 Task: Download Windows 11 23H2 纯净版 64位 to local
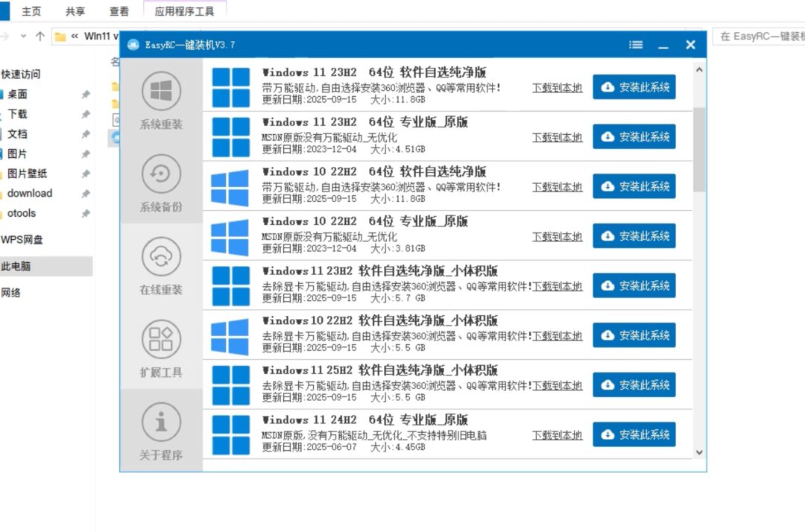pos(557,88)
